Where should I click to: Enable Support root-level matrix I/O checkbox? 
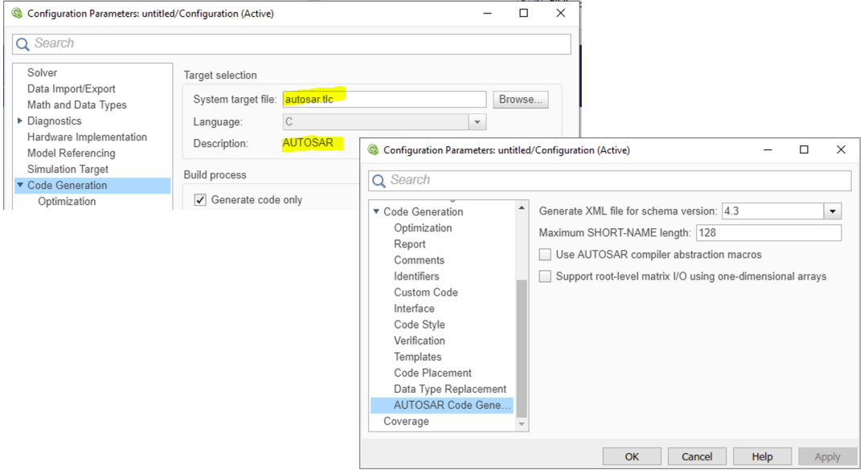545,276
